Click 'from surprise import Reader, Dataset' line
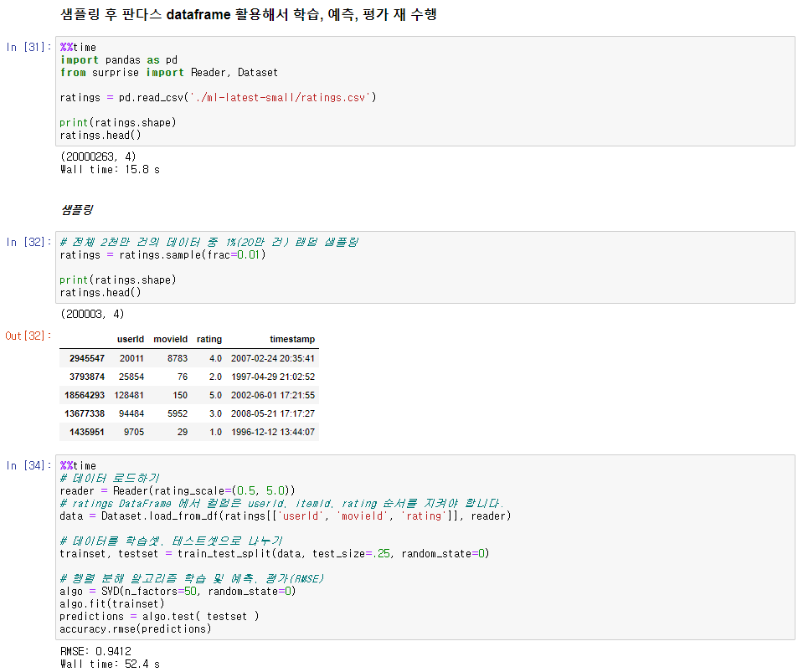This screenshot has width=798, height=672. [x=169, y=72]
